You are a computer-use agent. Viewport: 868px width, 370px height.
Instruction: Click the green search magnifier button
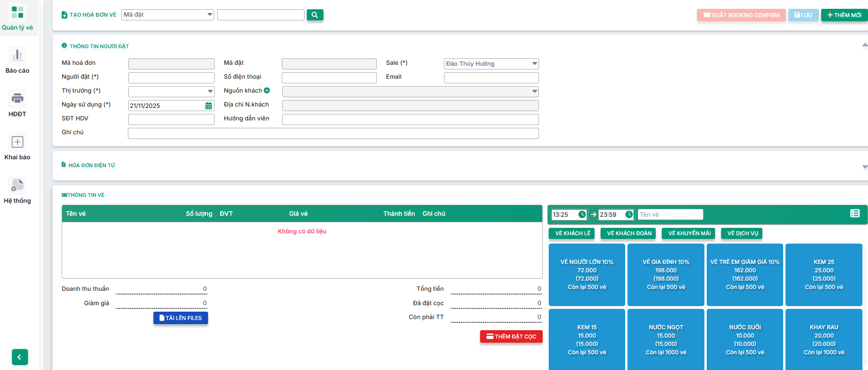tap(315, 15)
